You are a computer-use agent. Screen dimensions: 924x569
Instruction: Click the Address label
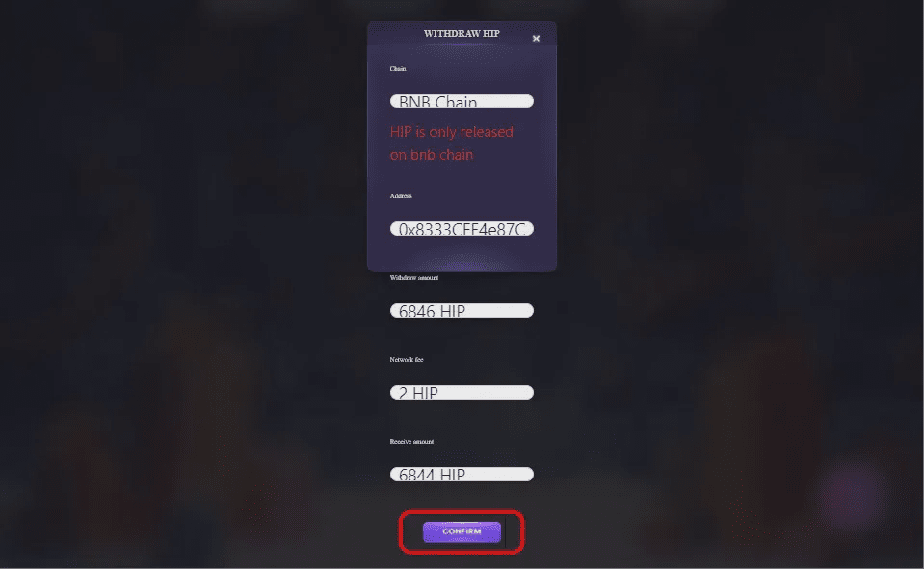coord(401,196)
